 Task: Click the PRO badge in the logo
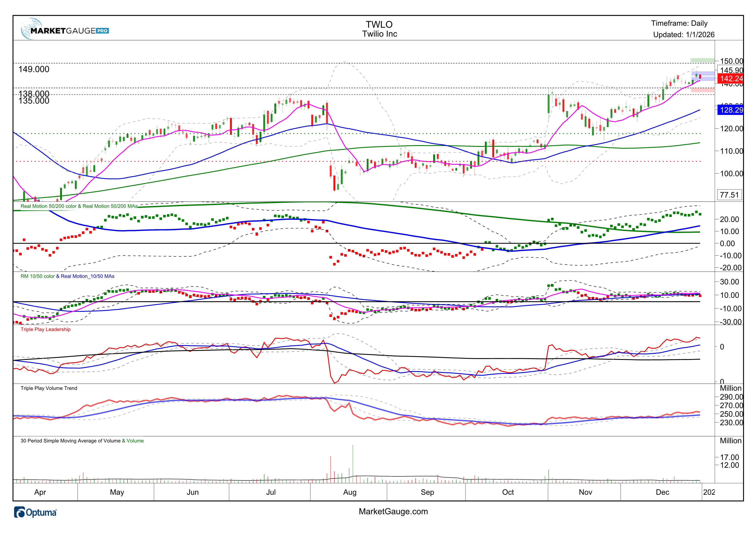(102, 31)
